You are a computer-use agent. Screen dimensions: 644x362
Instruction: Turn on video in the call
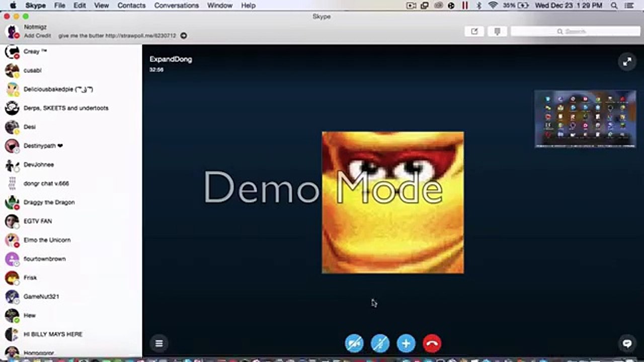click(354, 343)
